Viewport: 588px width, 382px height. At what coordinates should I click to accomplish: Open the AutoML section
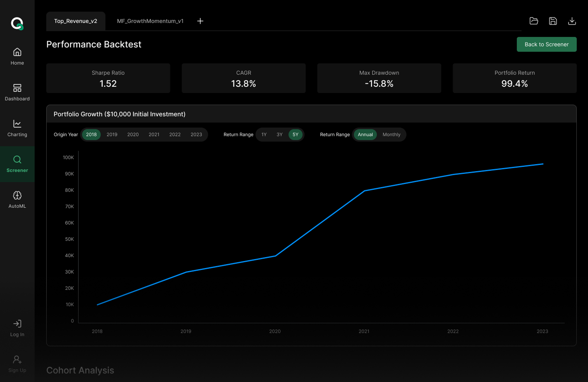click(17, 200)
